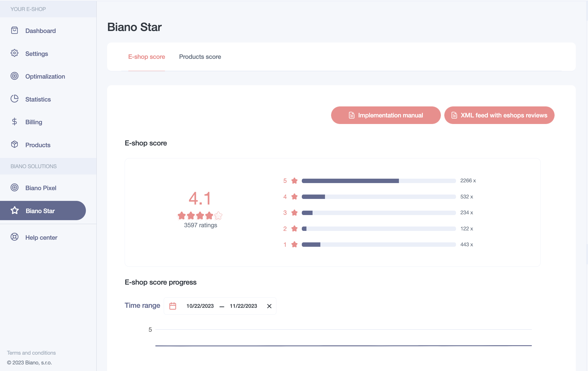
Task: Navigate to Billing
Action: (x=34, y=122)
